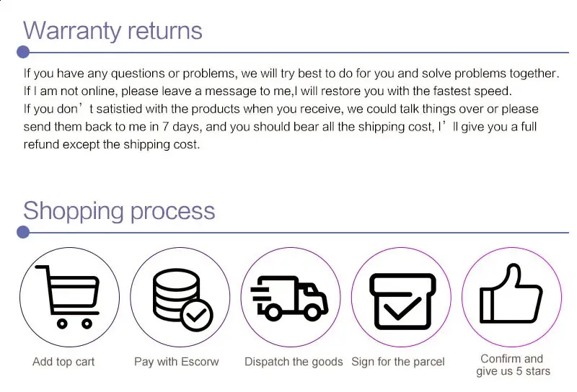Click the dot below Shopping process heading

tap(23, 232)
